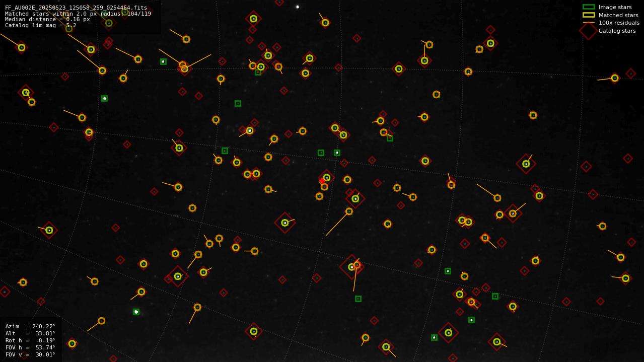Click the '100x residuals' legend label
This screenshot has height=362, width=644.
(619, 23)
